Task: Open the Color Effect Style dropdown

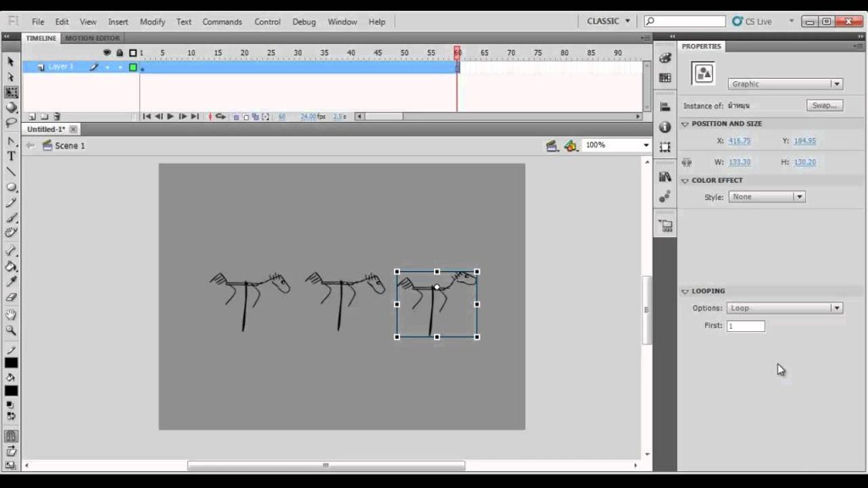Action: (766, 197)
